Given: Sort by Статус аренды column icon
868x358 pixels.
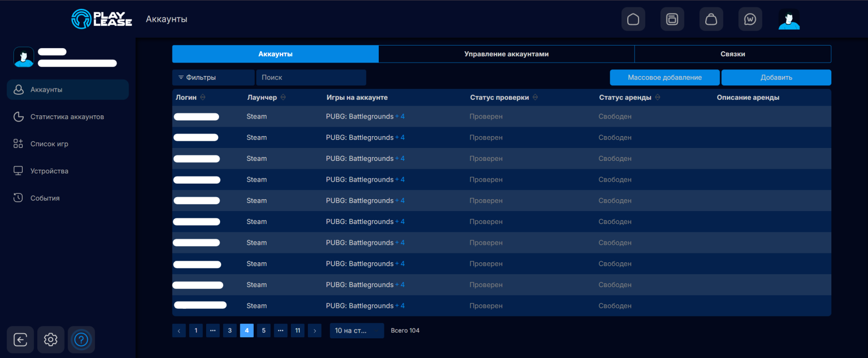Looking at the screenshot, I should [x=658, y=97].
